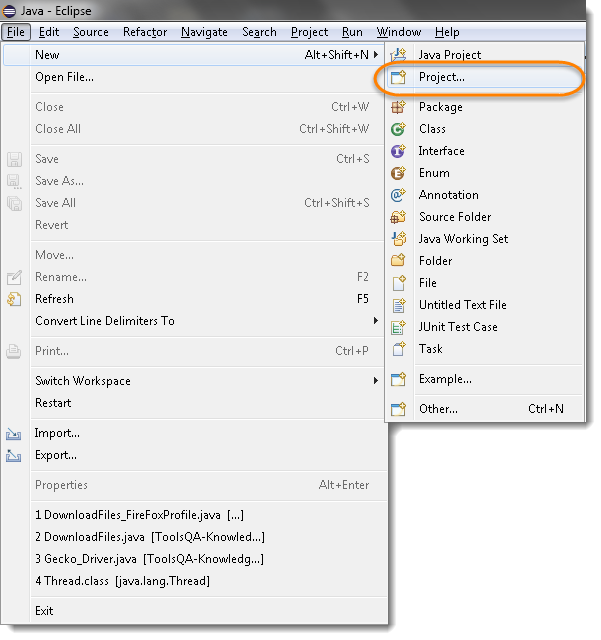The width and height of the screenshot is (601, 640).
Task: Open the Source menu
Action: point(91,32)
